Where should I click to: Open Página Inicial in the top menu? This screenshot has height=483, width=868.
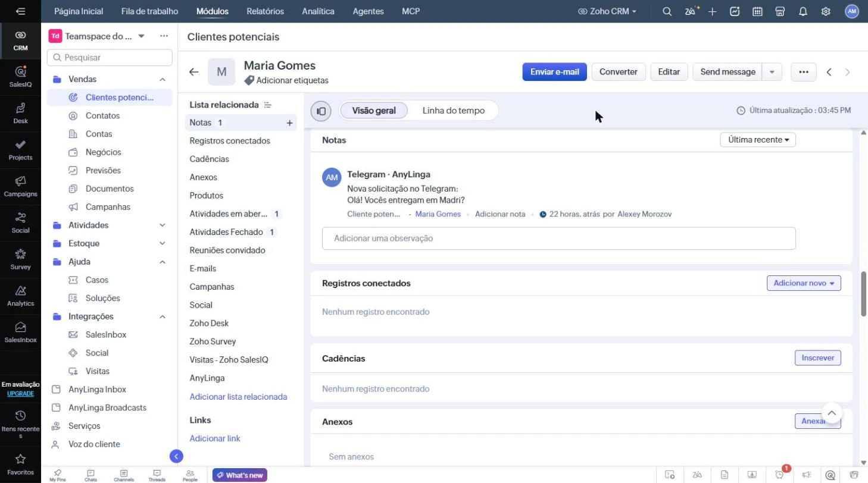coord(79,11)
